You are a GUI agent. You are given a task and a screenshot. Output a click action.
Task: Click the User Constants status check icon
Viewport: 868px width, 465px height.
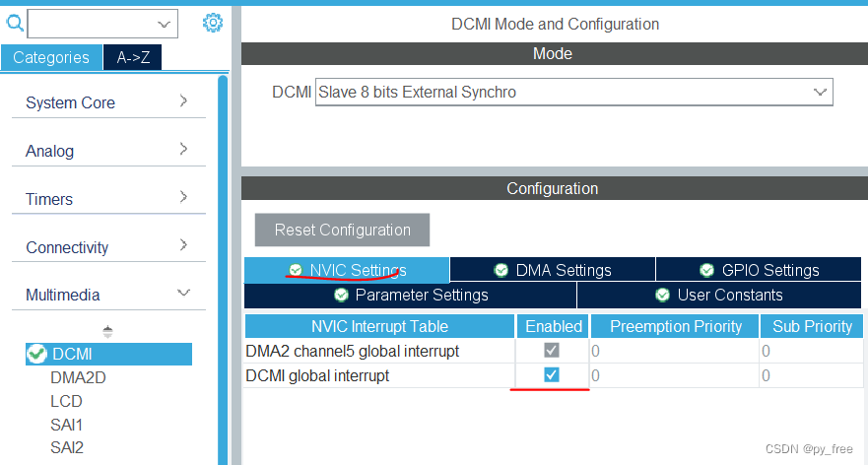663,295
